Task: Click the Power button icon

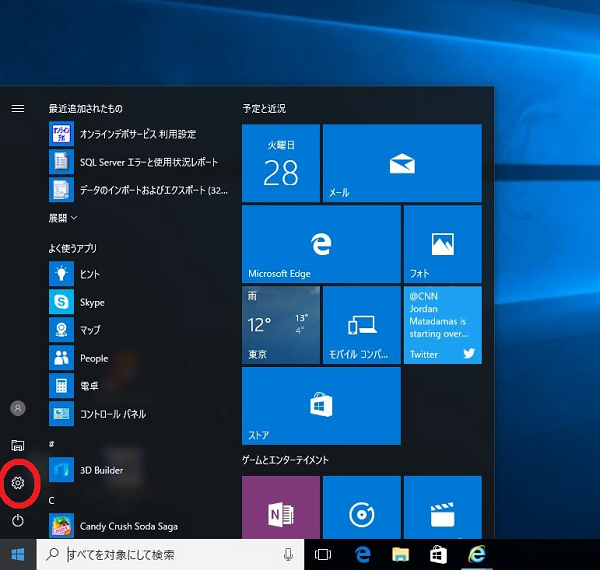Action: (x=17, y=520)
